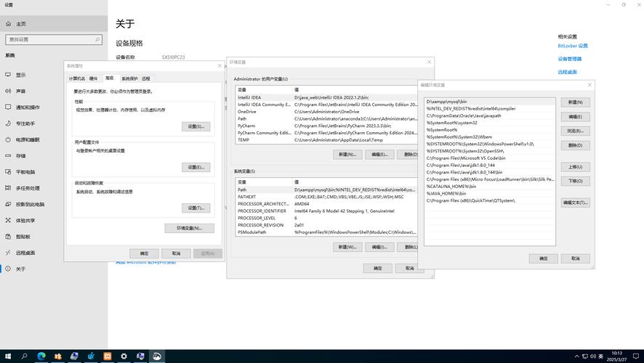Select the 高级 tab in System Properties
This screenshot has height=363, width=644.
(x=110, y=78)
